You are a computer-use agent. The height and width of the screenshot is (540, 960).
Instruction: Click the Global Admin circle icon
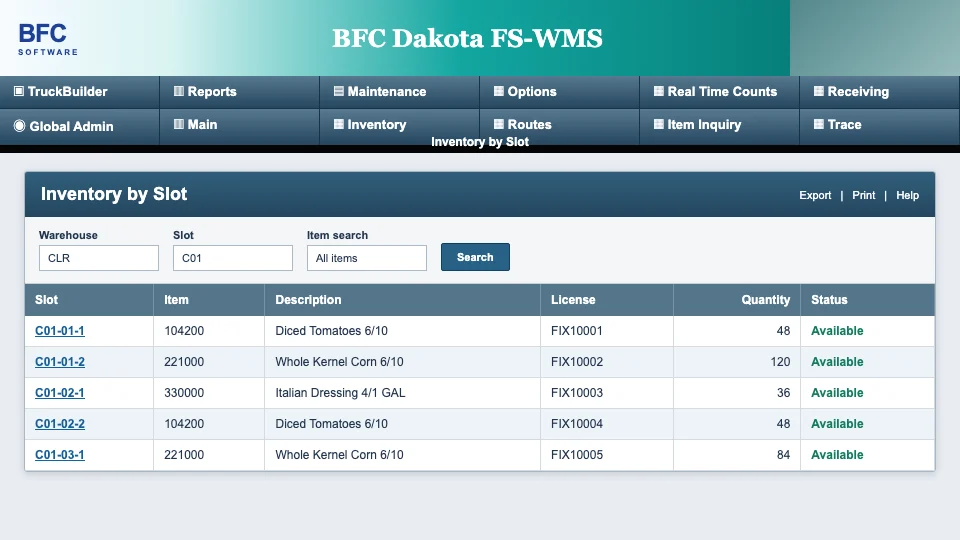tap(20, 126)
